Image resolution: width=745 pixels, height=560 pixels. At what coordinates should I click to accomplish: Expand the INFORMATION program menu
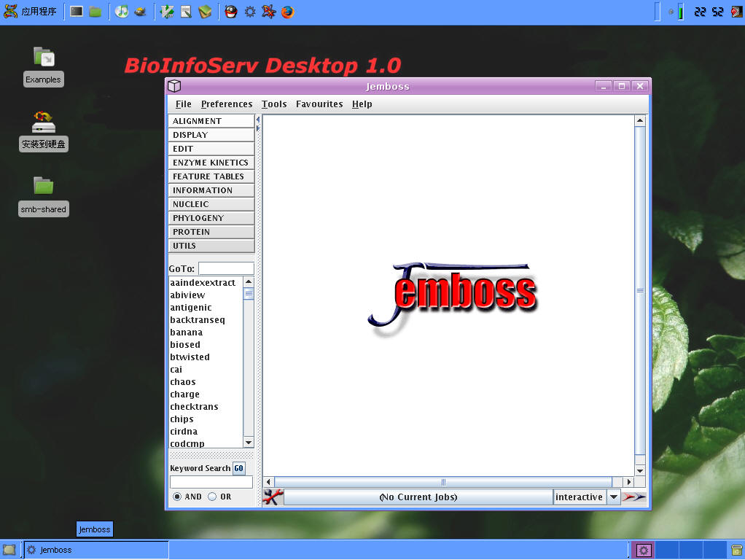[211, 190]
